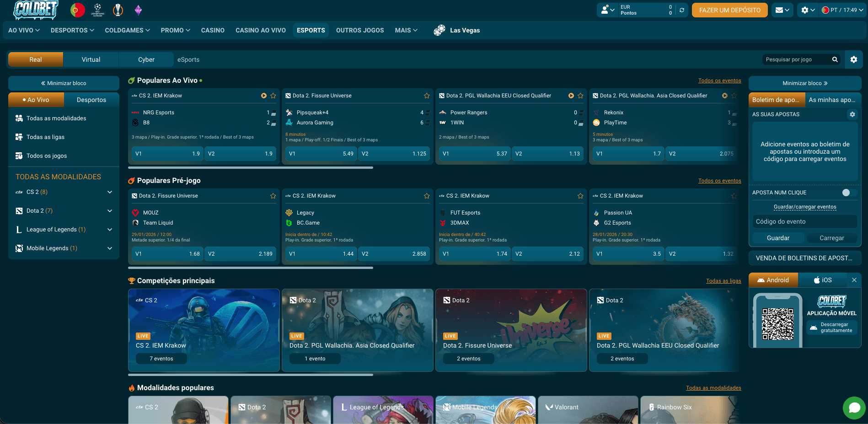Favorite the MOUZ vs Team Liquid match

point(273,196)
